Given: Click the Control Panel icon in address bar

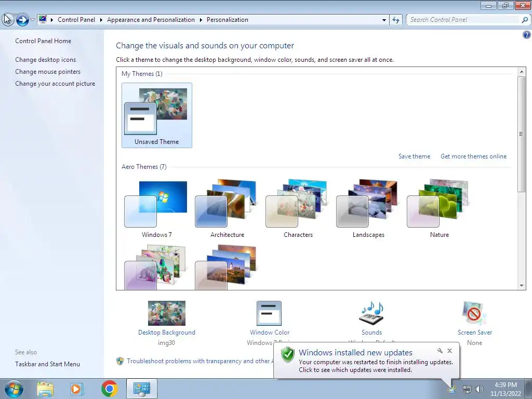Looking at the screenshot, I should [x=43, y=19].
